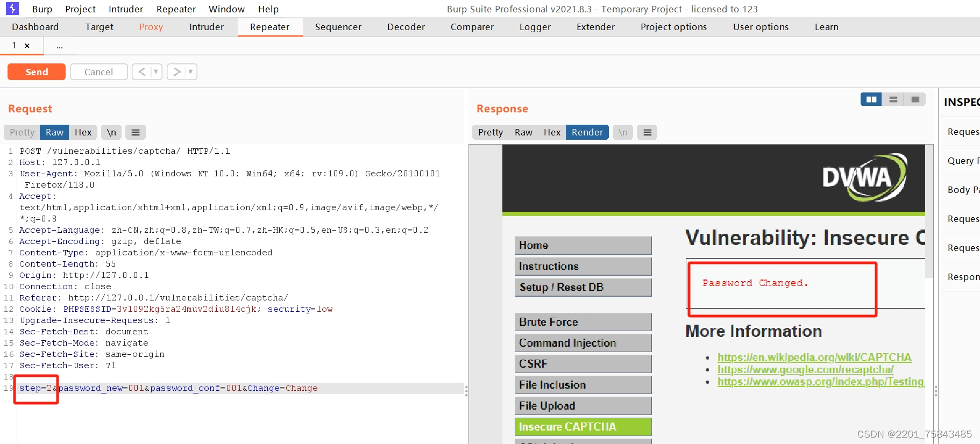
Task: Open response pane options menu icon
Action: [x=647, y=132]
